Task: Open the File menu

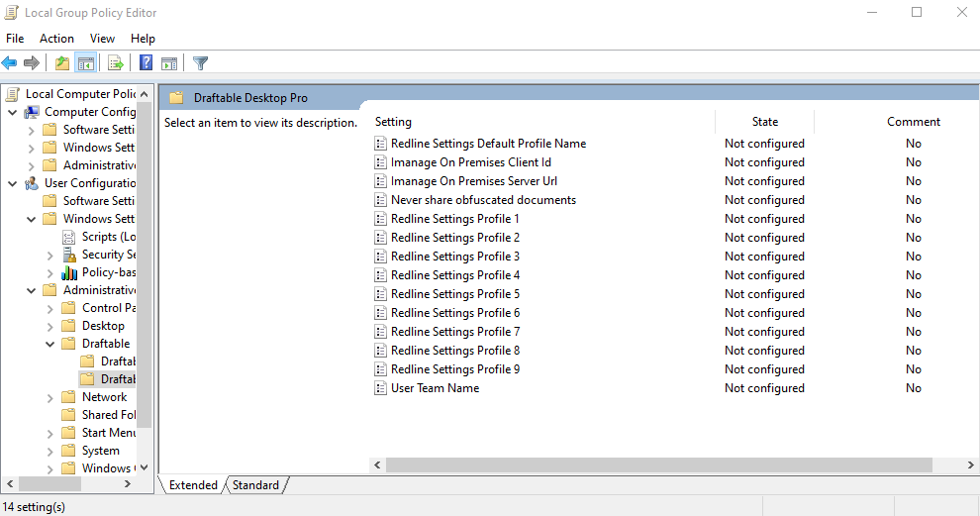Action: [15, 39]
